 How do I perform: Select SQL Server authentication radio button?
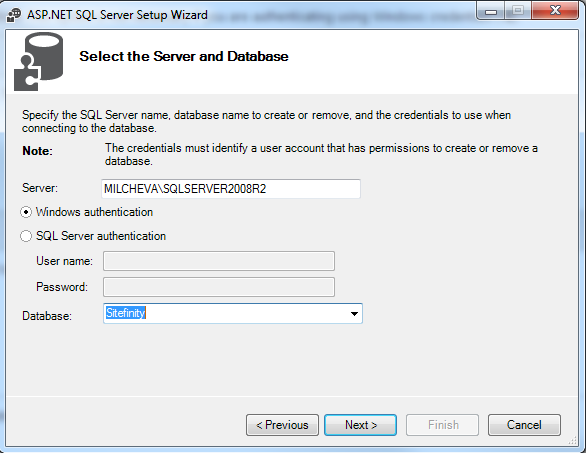click(26, 236)
